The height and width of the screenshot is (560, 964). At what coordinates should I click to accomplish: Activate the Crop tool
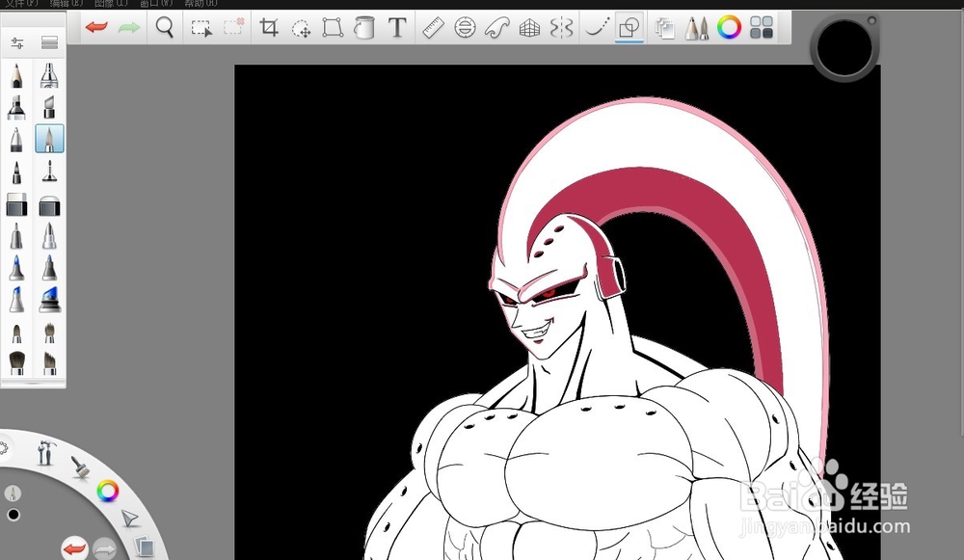tap(269, 27)
